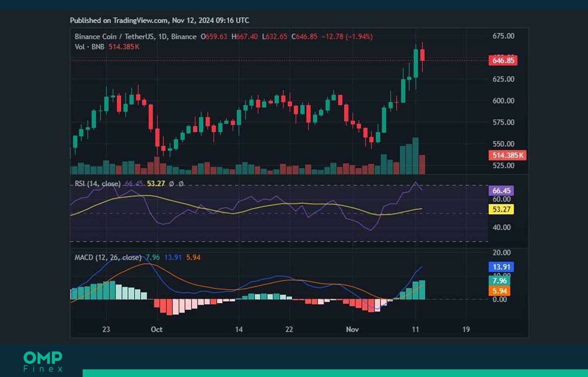Click the OMP Finex logo
Screen dimensions: 588x377
point(43,361)
